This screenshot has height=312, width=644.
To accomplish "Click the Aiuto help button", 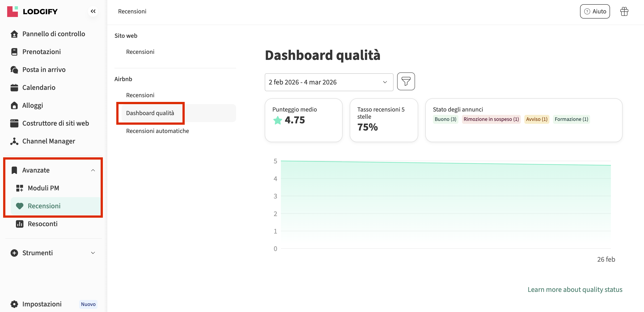I will point(595,11).
